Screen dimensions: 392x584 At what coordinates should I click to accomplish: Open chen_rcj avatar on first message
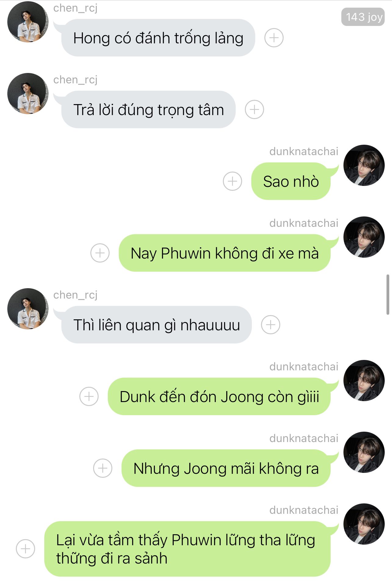[28, 22]
